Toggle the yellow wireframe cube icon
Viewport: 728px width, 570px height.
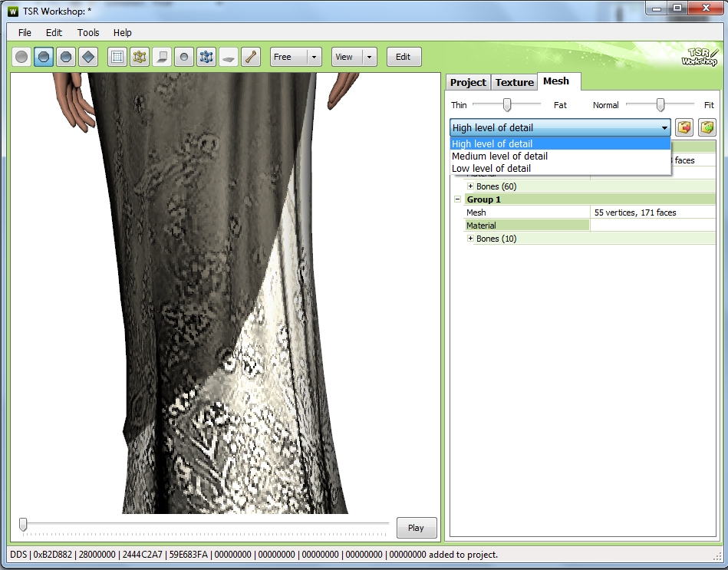[x=139, y=57]
